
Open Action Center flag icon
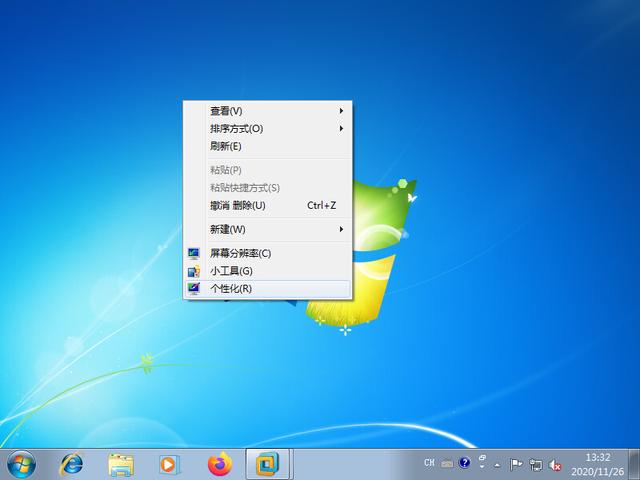[516, 464]
